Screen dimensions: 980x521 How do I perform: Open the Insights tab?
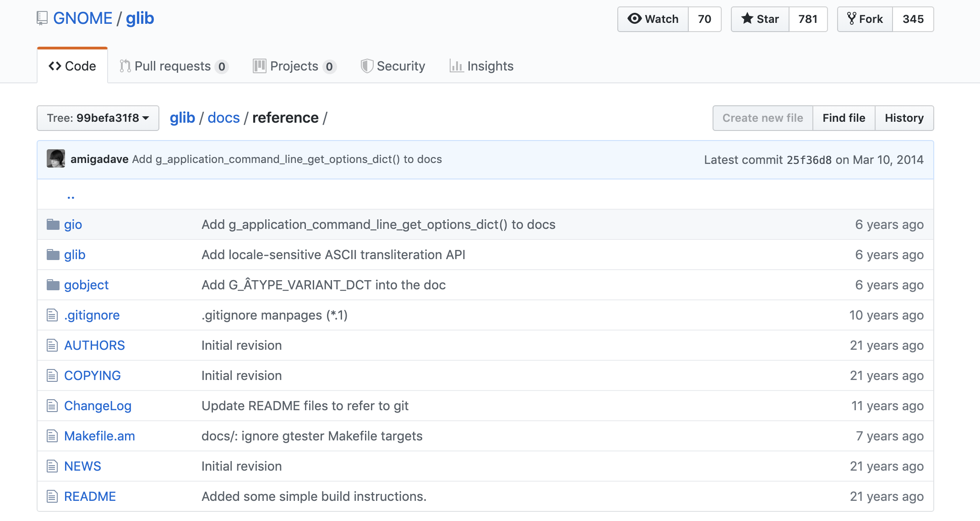tap(481, 66)
